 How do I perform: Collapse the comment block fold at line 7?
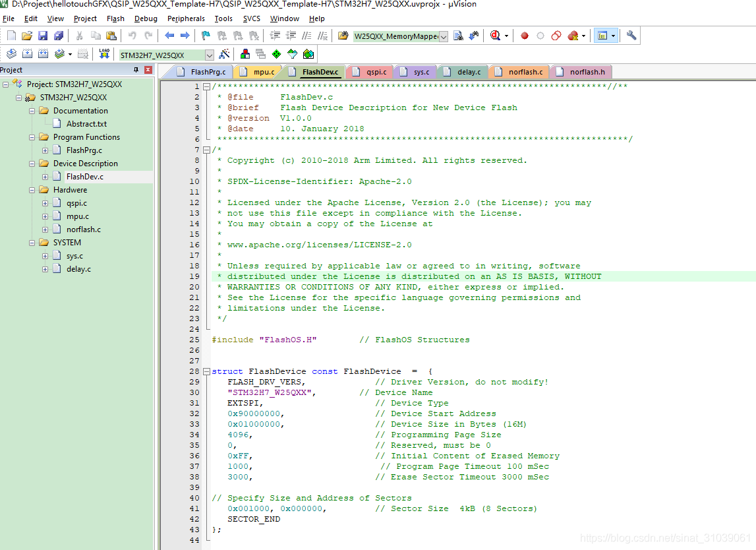(x=206, y=150)
